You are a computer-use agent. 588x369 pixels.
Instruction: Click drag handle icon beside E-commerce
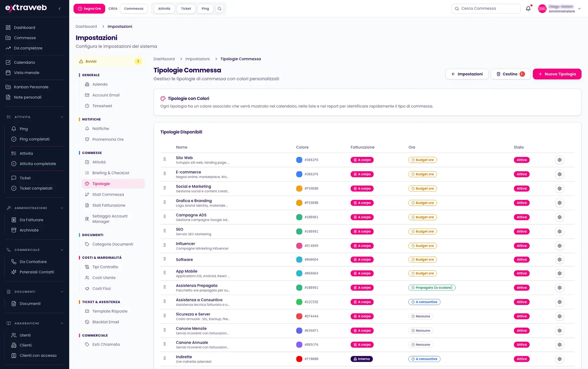coord(165,174)
